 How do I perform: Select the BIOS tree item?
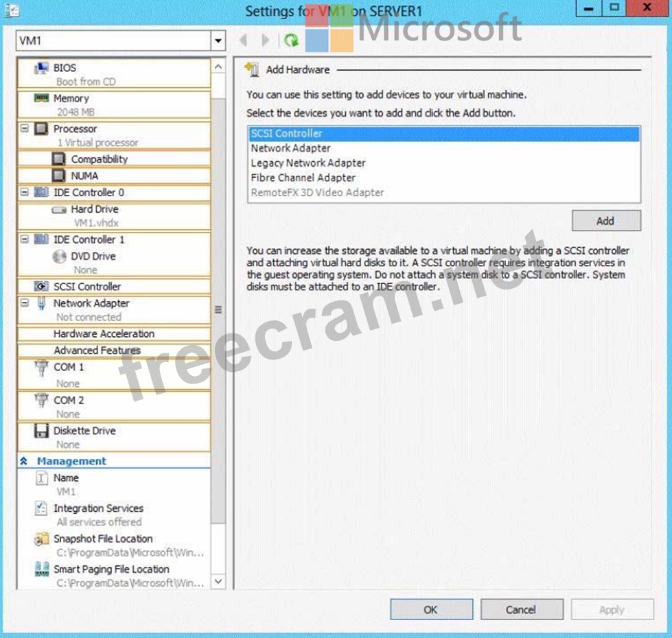(114, 74)
